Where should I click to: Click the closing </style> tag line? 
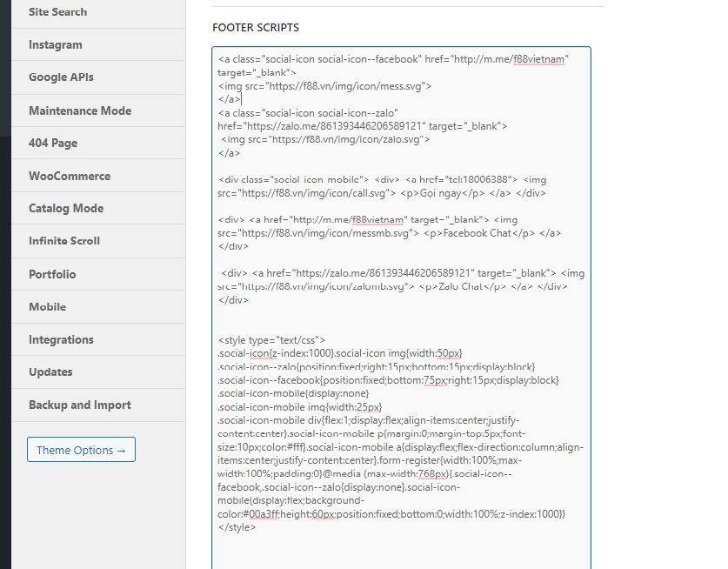(x=237, y=527)
